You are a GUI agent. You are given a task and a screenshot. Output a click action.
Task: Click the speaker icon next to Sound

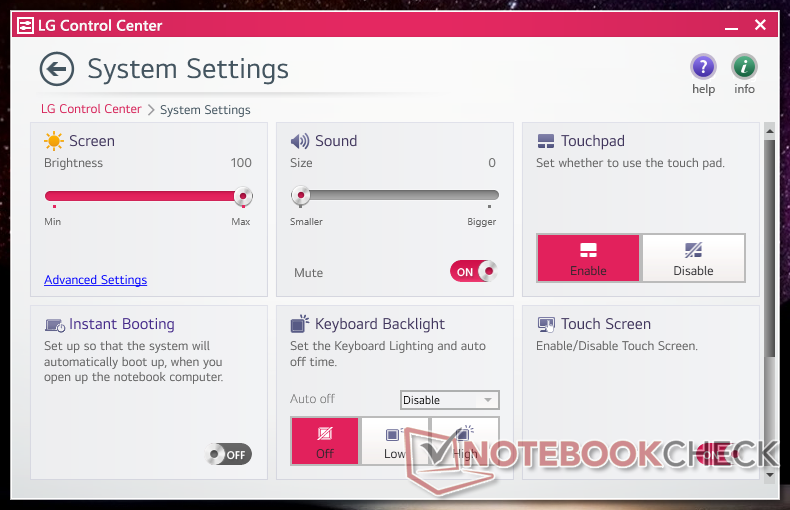pyautogui.click(x=300, y=141)
